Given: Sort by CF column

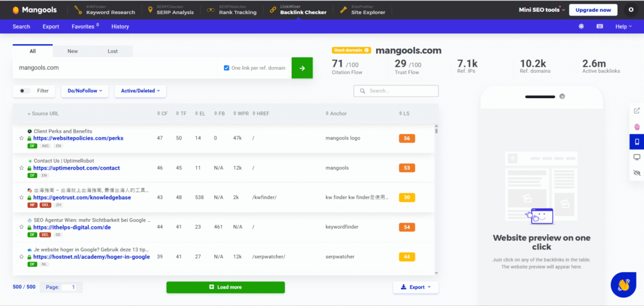Looking at the screenshot, I should pos(163,114).
